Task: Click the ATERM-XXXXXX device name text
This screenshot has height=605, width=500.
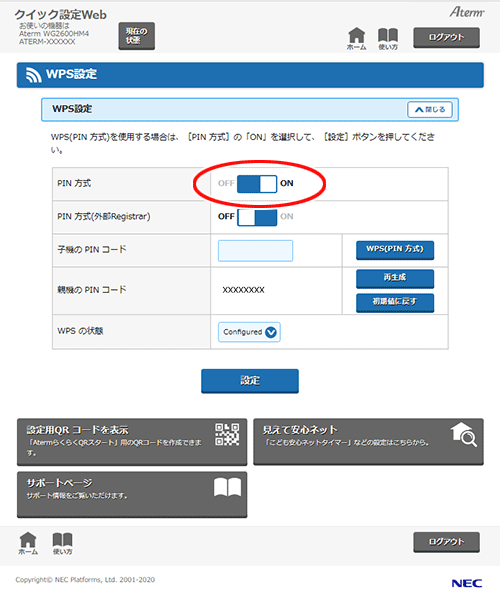Action: [47, 42]
